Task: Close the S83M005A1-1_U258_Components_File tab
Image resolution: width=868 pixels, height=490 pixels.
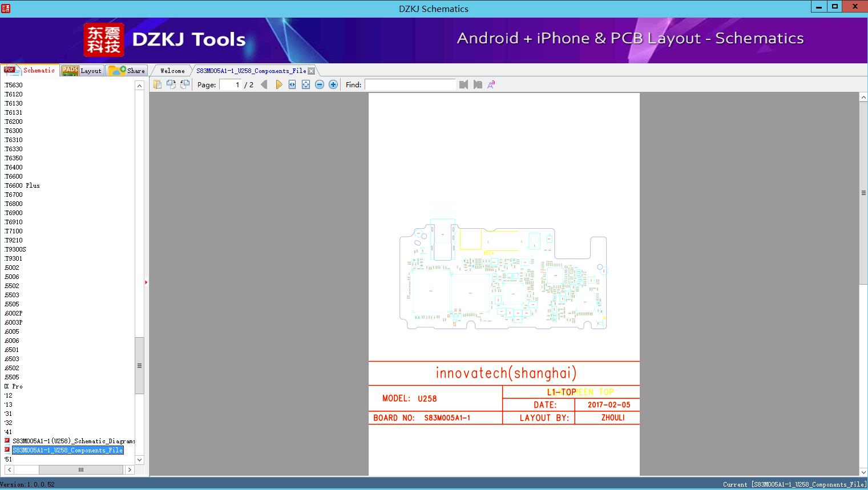Action: coord(312,71)
